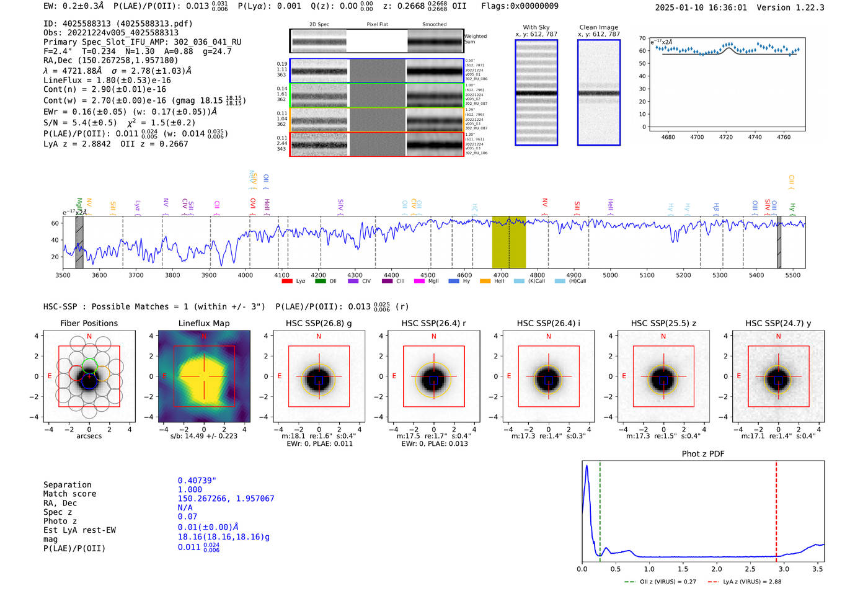This screenshot has width=868, height=591.
Task: Click 'Primary Spec_Slot_IFU_AMP: 302_036_041_RU' line
Action: coord(143,42)
